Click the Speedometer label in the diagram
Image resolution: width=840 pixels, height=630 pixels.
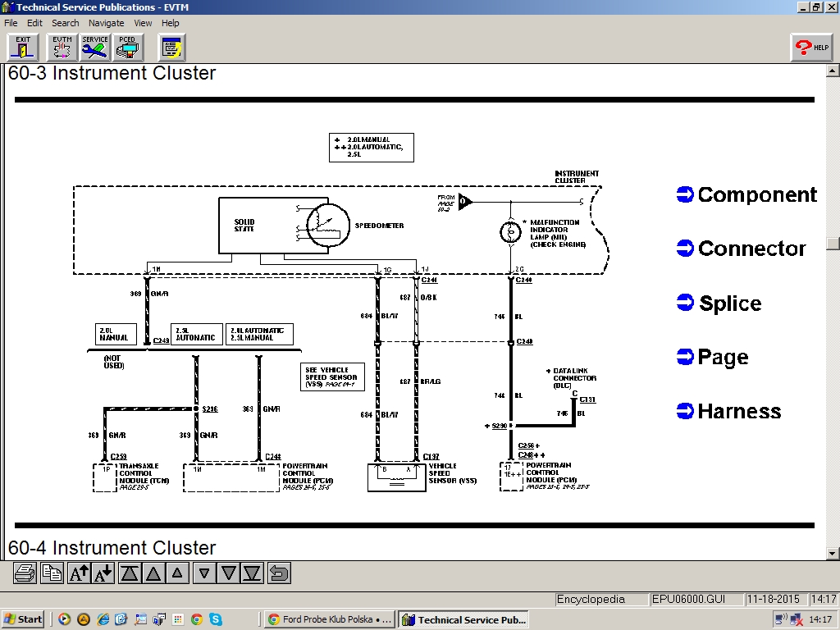pos(379,226)
